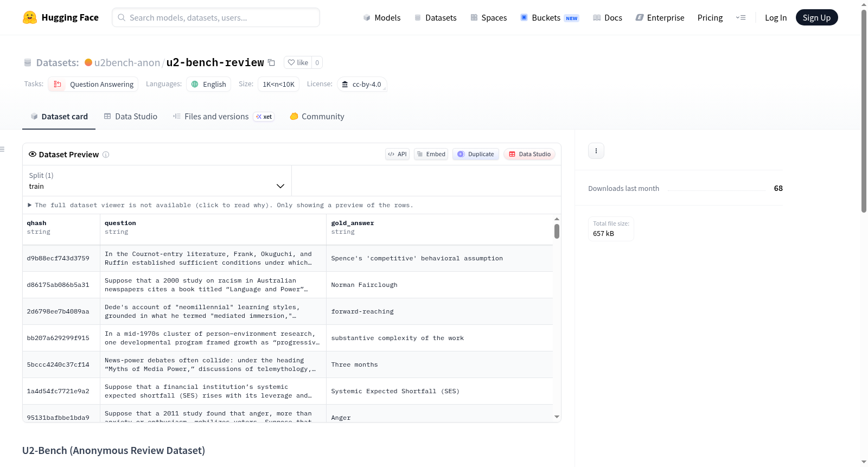Image resolution: width=868 pixels, height=467 pixels.
Task: Select the qhash cell 5bccc4240c37cf14
Action: point(61,364)
